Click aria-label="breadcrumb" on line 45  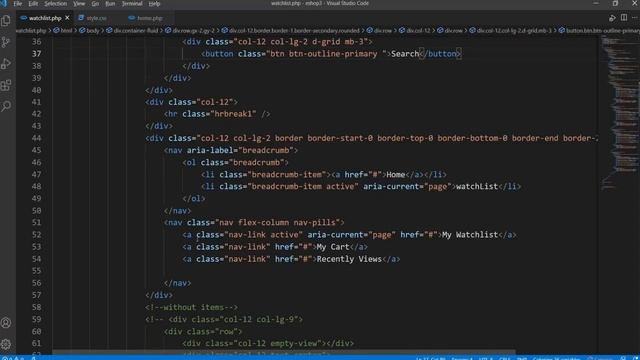(240, 151)
